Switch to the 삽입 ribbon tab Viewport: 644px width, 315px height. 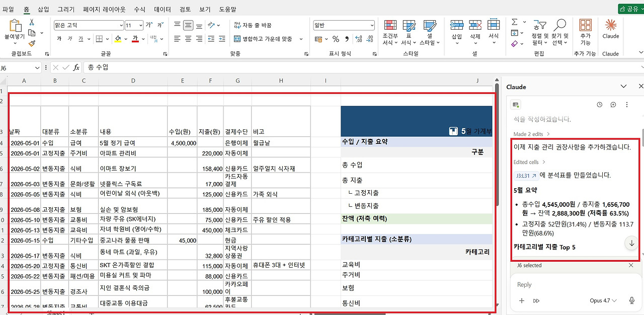pos(44,9)
